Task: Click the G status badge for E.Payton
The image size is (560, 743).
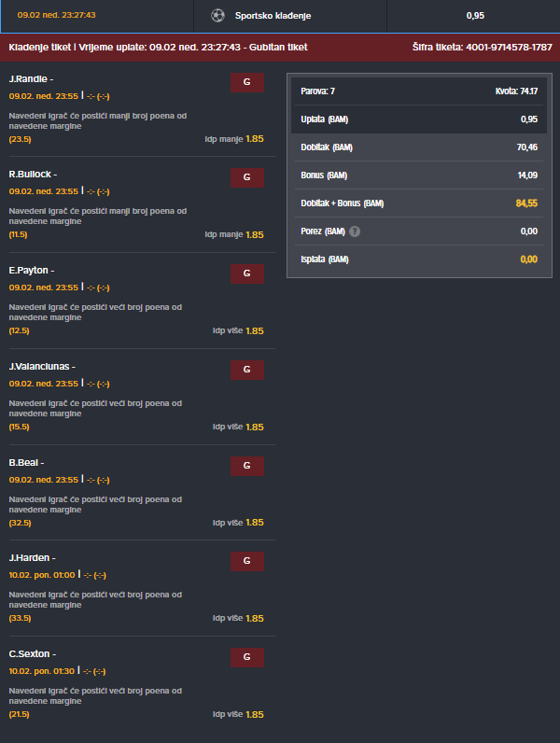Action: pyautogui.click(x=247, y=273)
